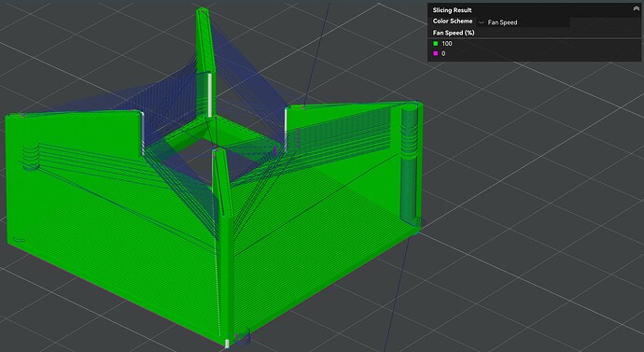Collapse the Slicing Result panel
644x352 pixels.
[637, 9]
